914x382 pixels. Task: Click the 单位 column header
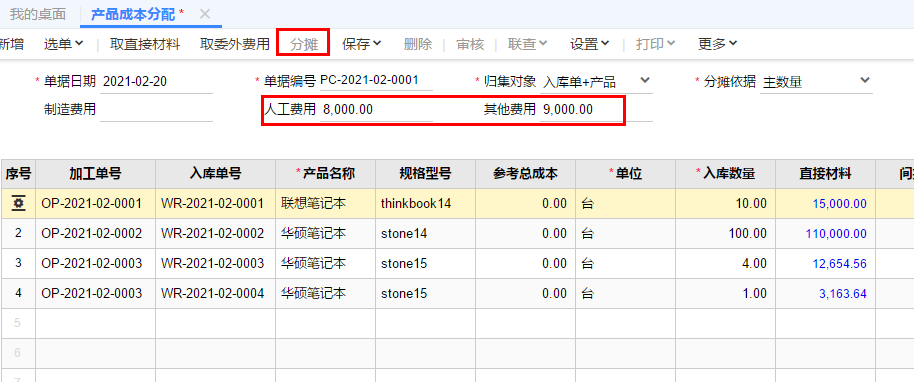(x=625, y=174)
